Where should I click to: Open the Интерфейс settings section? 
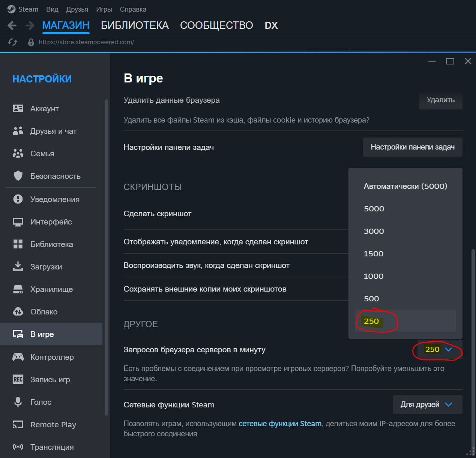click(x=51, y=222)
